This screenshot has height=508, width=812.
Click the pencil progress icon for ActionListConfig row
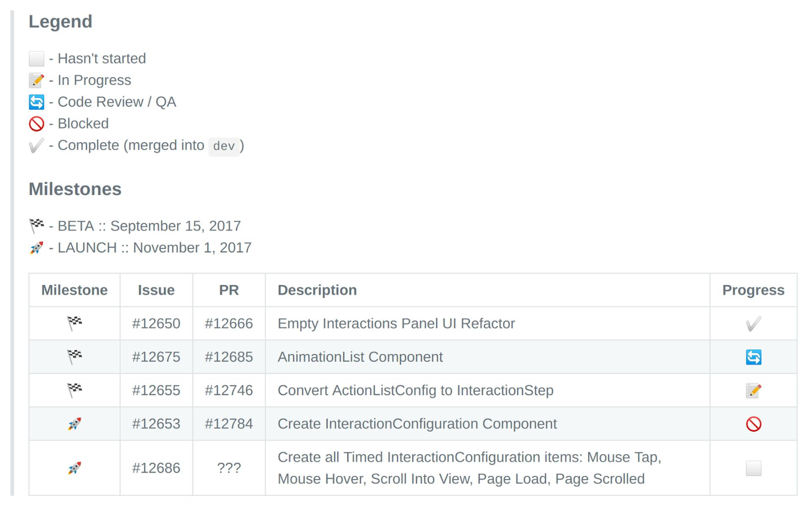(x=753, y=390)
